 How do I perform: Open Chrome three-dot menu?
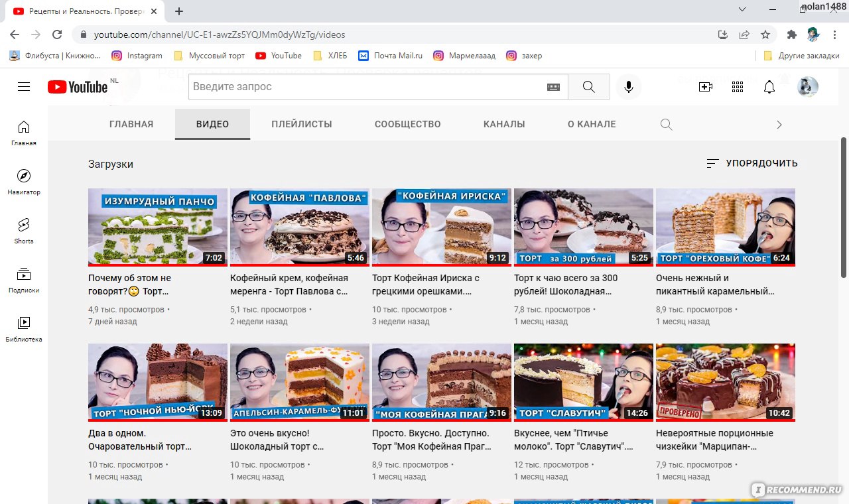coord(834,34)
